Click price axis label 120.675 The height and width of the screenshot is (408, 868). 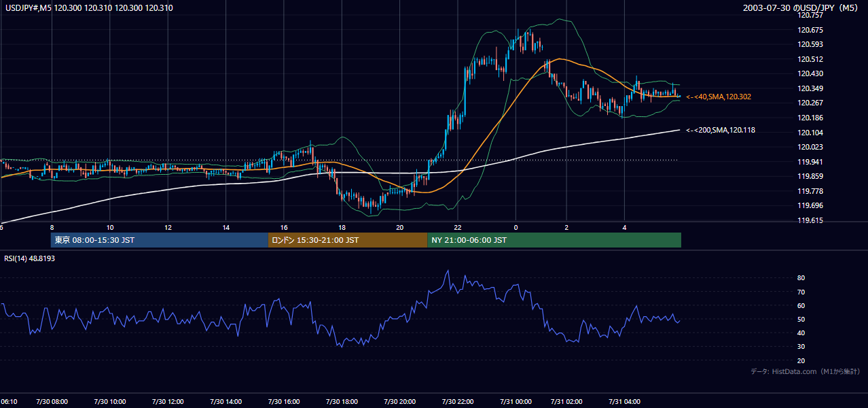(x=812, y=30)
